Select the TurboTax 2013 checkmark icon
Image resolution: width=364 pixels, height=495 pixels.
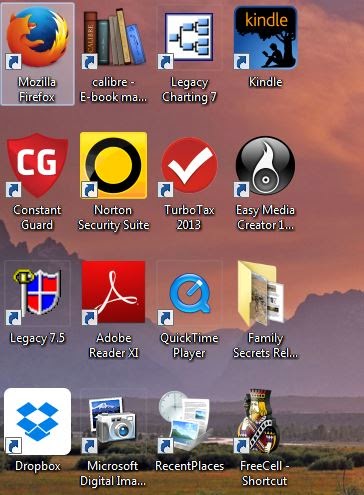click(189, 165)
